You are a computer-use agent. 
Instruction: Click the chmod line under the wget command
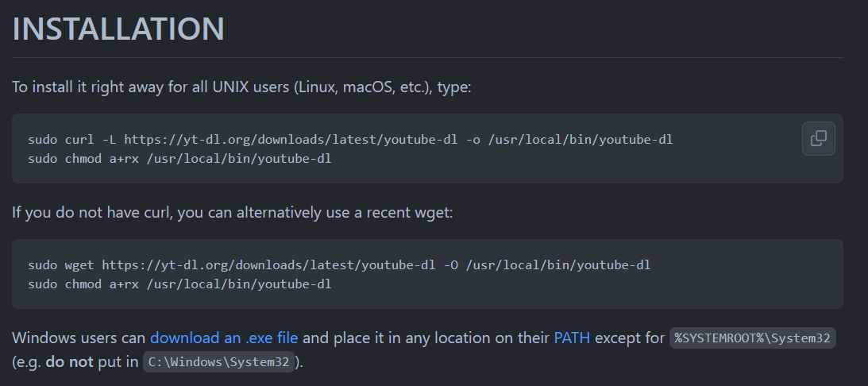pos(180,284)
